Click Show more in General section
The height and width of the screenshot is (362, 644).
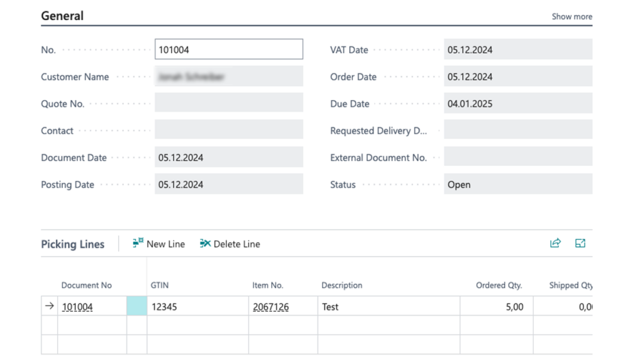(572, 16)
